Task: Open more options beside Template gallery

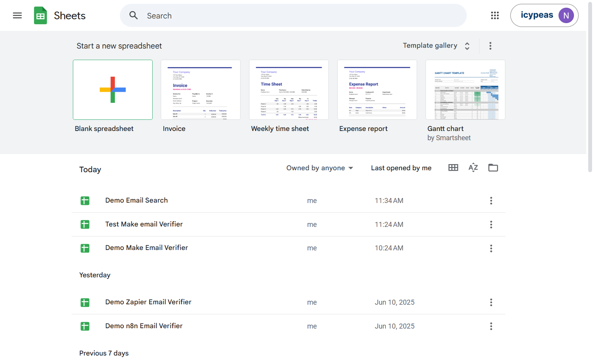Action: click(x=490, y=46)
